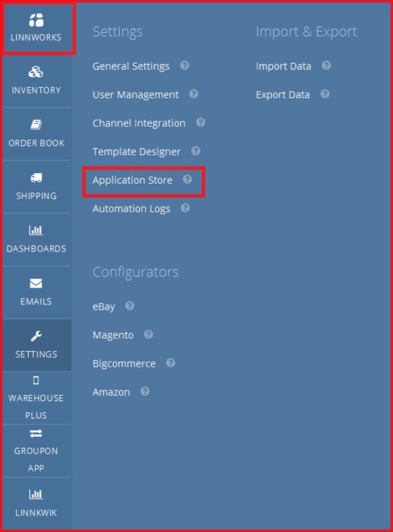Click help icon beside General Settings
The width and height of the screenshot is (393, 532).
[x=185, y=65]
